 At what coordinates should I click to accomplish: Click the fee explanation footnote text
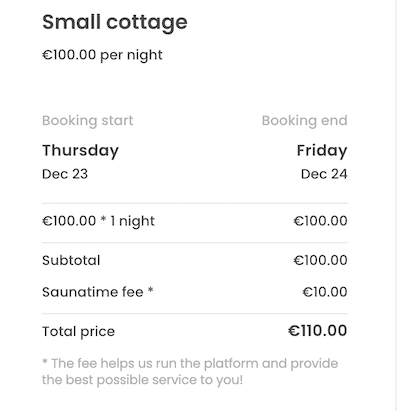[190, 372]
